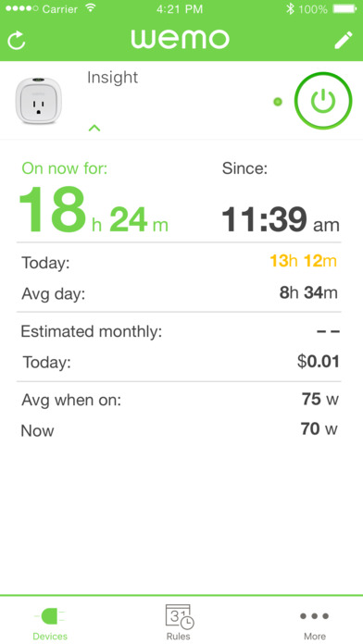Tap the green status indicator dot
363x644 pixels.
tap(278, 102)
